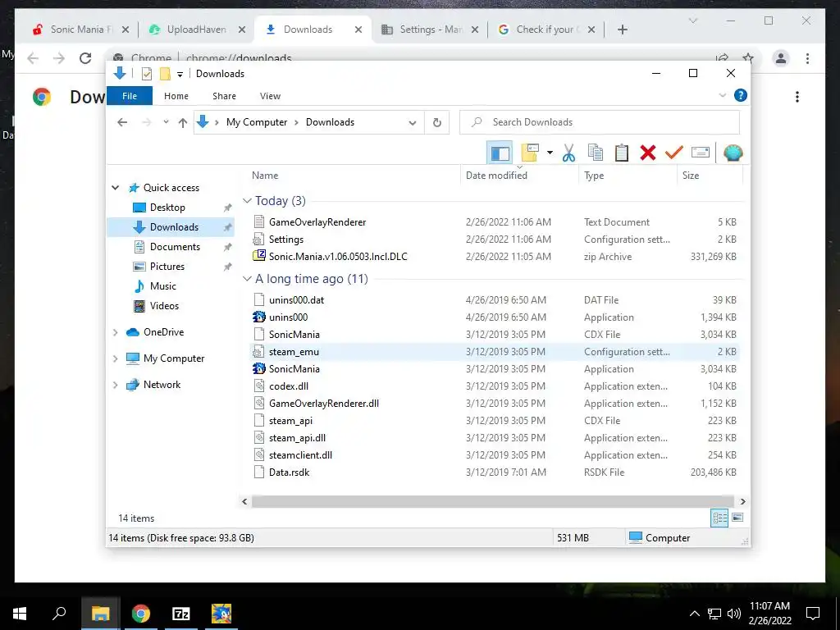The image size is (840, 630).
Task: Switch to the UploadHaven Chrome tab
Action: point(195,30)
